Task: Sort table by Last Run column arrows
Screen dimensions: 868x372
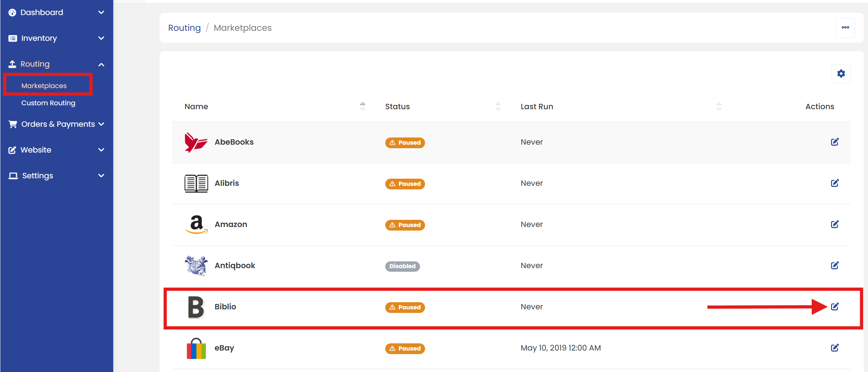Action: click(x=719, y=106)
